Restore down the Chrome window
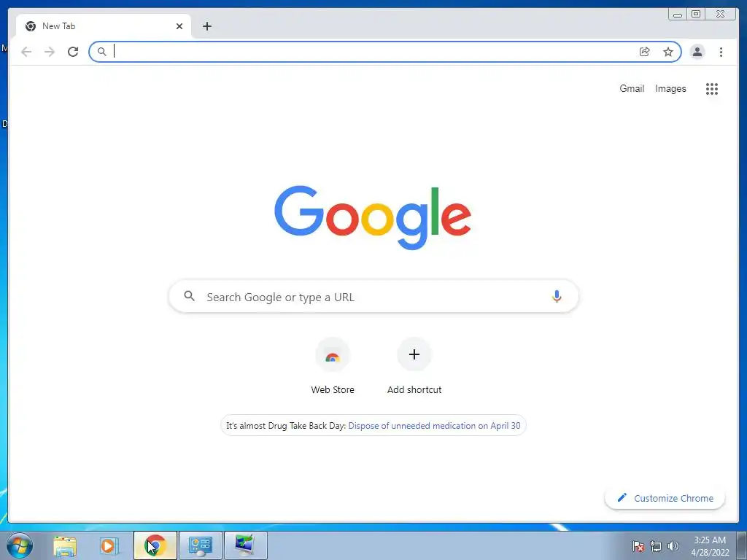The width and height of the screenshot is (747, 560). [x=695, y=15]
